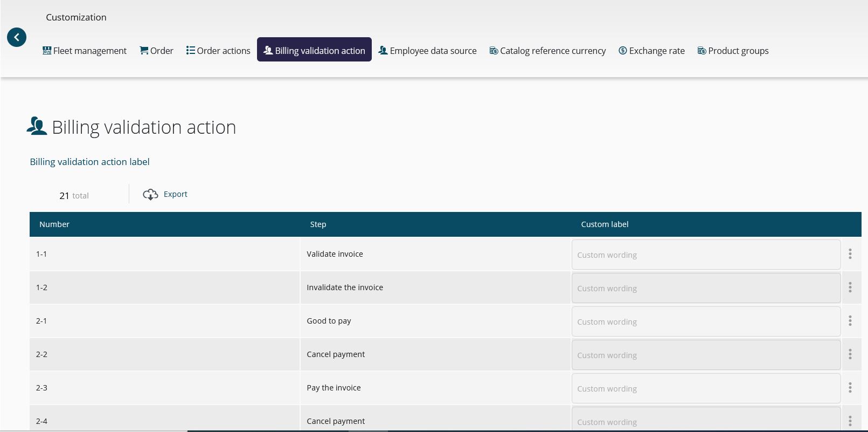Select the Billing validation action tab
Screen dimensions: 868x432
click(314, 50)
